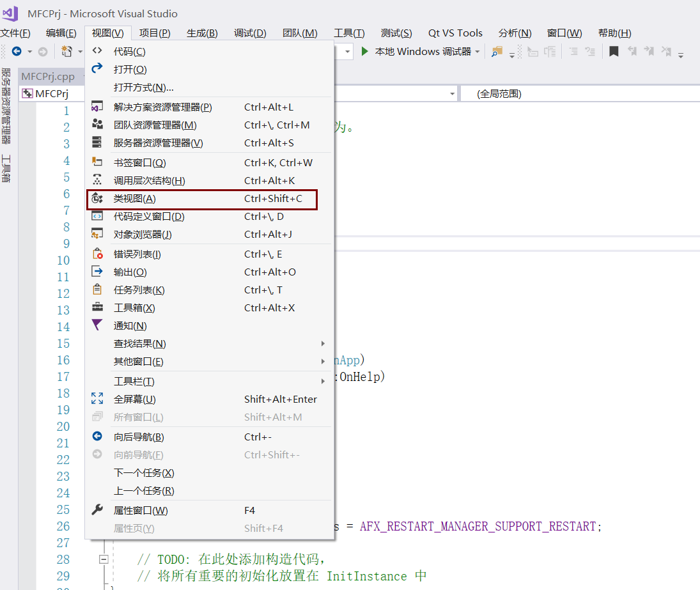Open the Tools menu

coord(349,33)
